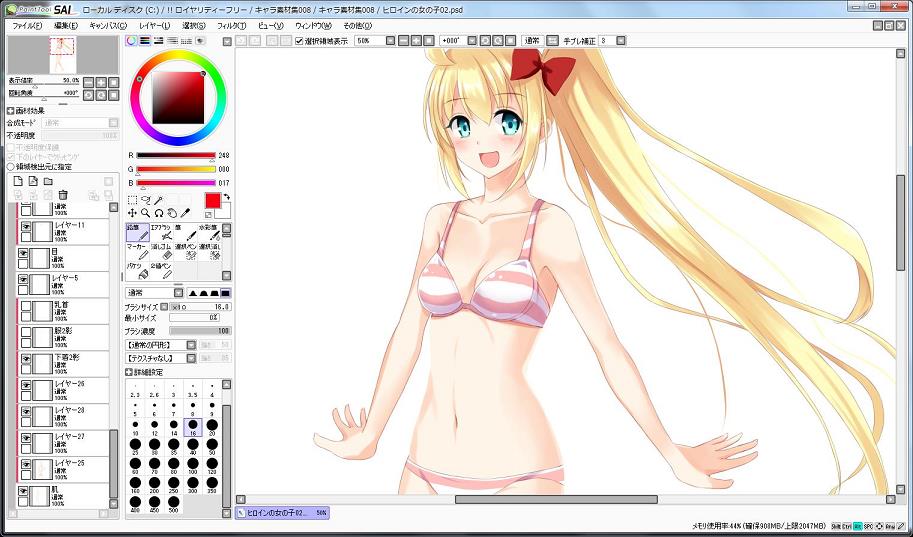913x537 pixels.
Task: Click the foreground red color swatch
Action: tap(213, 201)
